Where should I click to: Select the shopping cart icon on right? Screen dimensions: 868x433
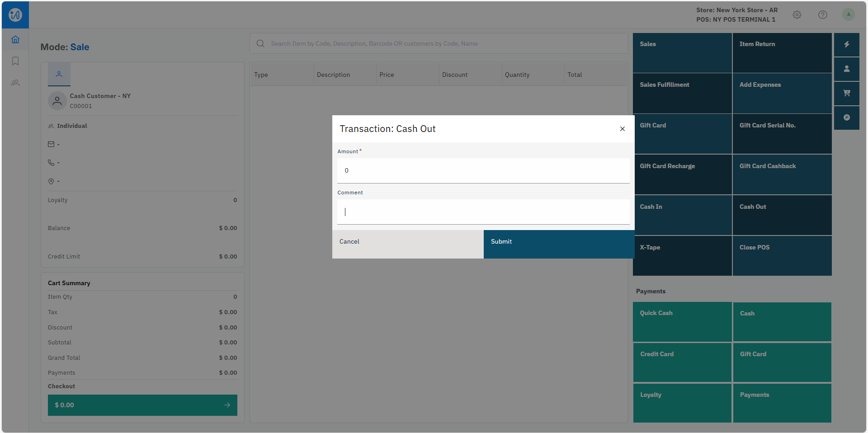[846, 93]
